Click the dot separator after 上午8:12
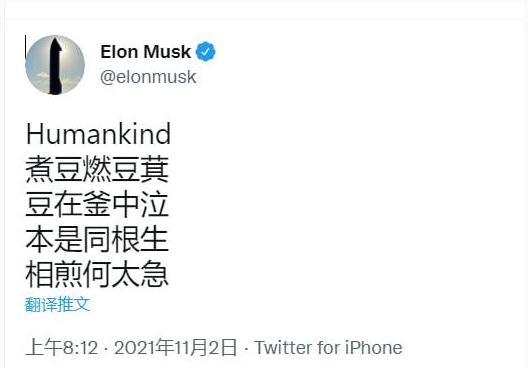This screenshot has height=368, width=528. (106, 349)
